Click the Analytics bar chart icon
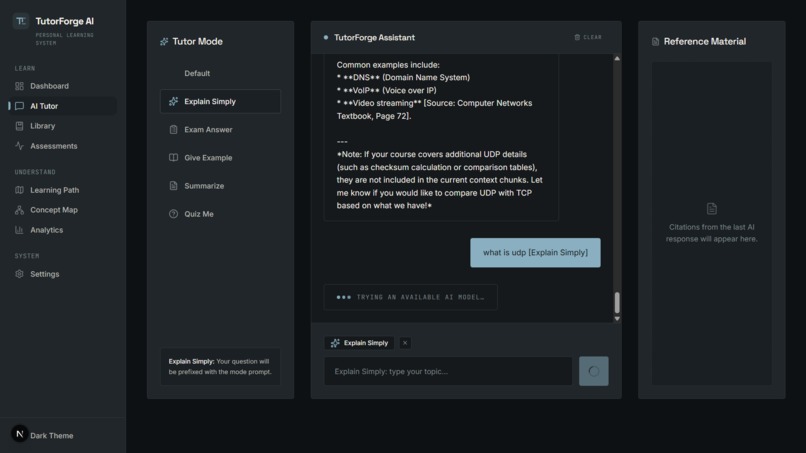The image size is (806, 453). pos(19,230)
